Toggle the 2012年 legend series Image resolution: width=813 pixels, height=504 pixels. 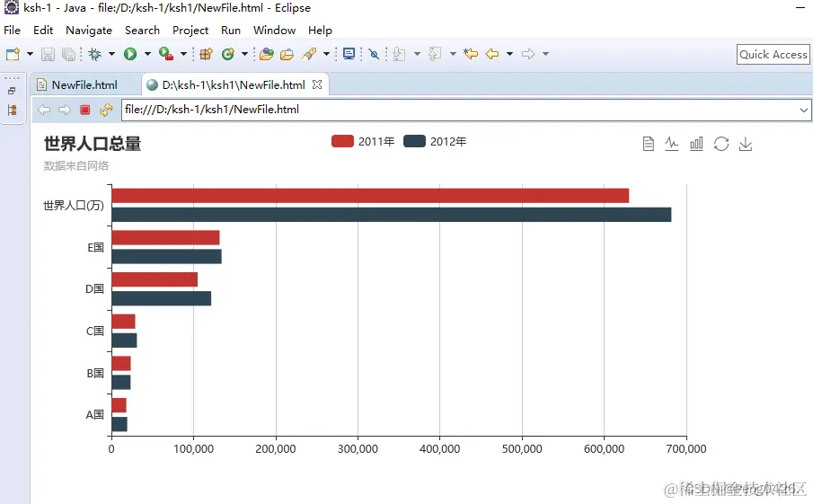[x=435, y=141]
